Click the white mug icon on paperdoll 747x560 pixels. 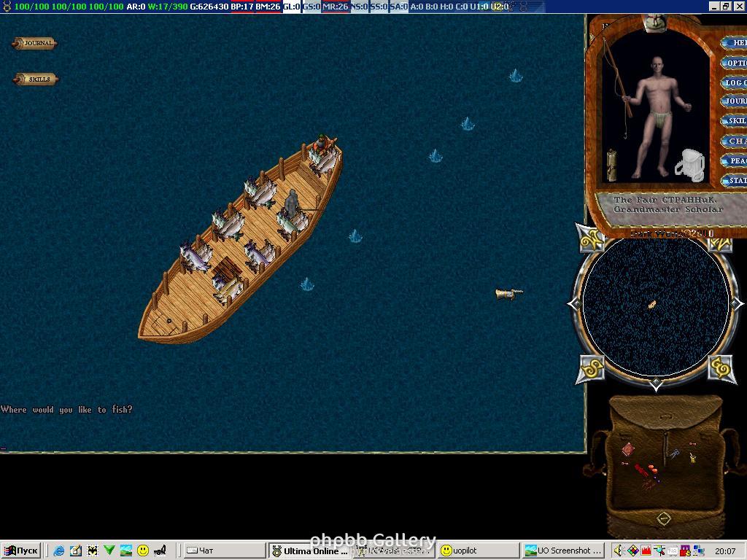(689, 166)
